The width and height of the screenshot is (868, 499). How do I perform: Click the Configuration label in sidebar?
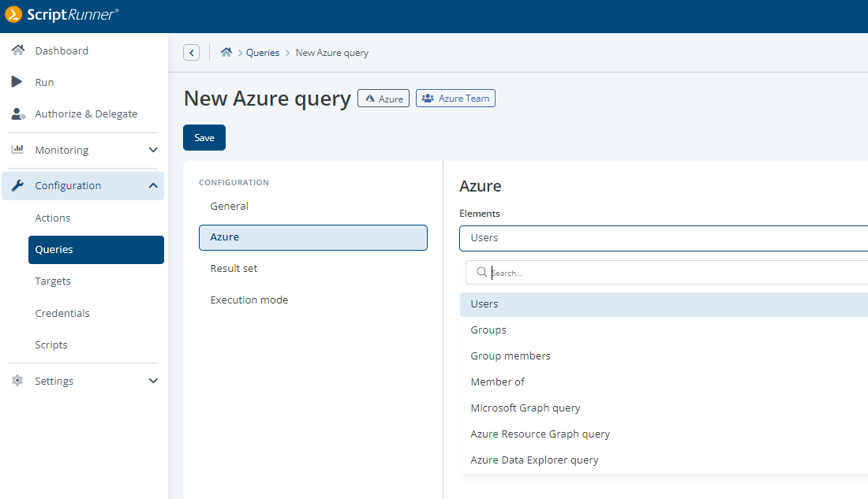pyautogui.click(x=68, y=186)
